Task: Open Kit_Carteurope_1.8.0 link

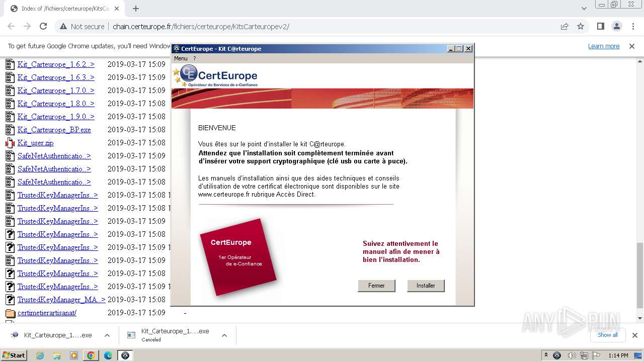Action: (56, 104)
